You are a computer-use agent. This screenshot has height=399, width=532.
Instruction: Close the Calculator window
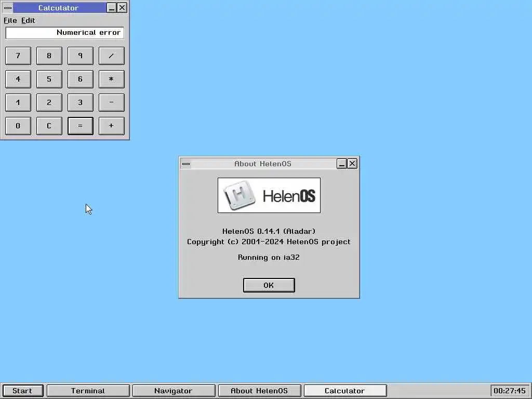pos(122,8)
